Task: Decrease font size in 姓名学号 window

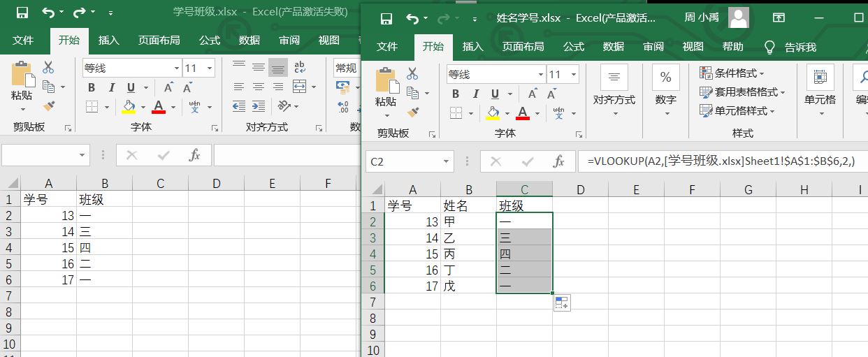Action: tap(552, 94)
